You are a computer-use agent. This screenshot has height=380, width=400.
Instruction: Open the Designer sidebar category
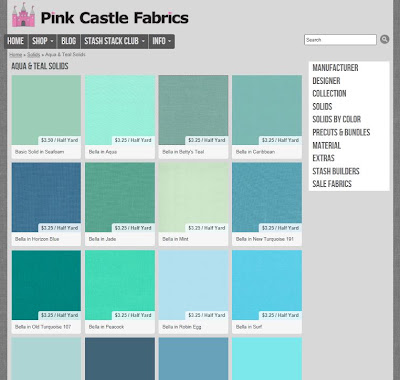pyautogui.click(x=326, y=81)
